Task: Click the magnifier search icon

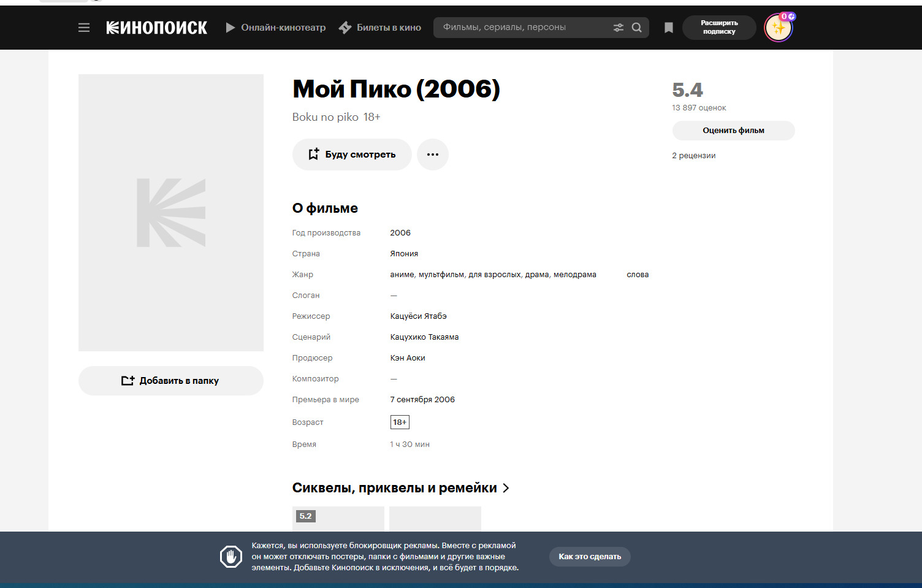Action: coord(637,28)
